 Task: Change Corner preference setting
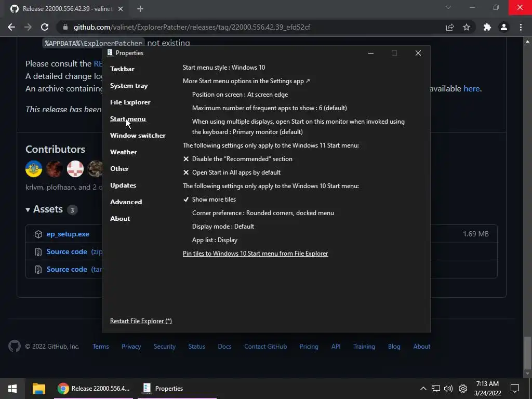pos(263,213)
